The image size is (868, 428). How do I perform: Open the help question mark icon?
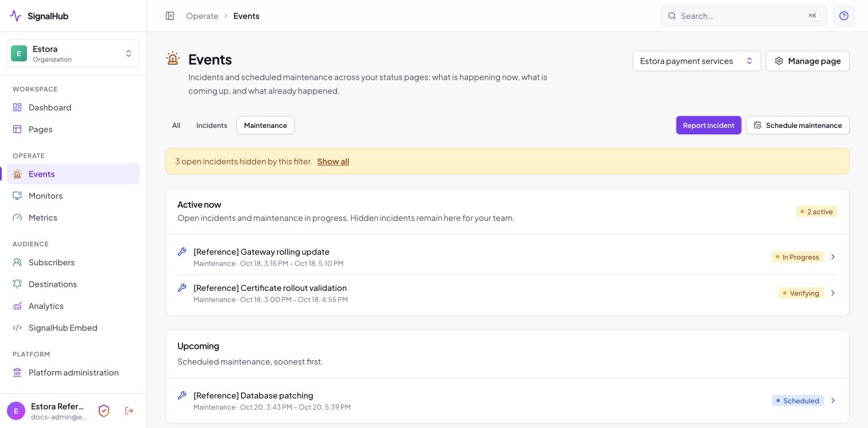(844, 16)
